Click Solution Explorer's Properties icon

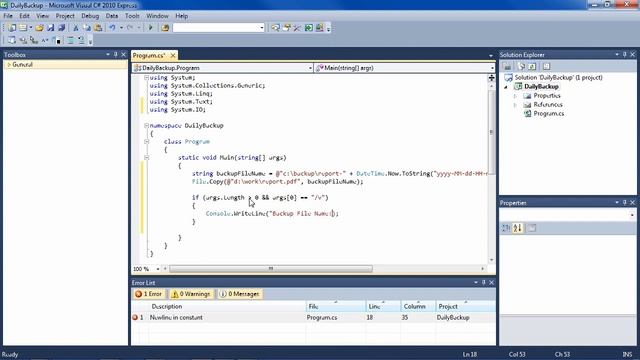[507, 66]
